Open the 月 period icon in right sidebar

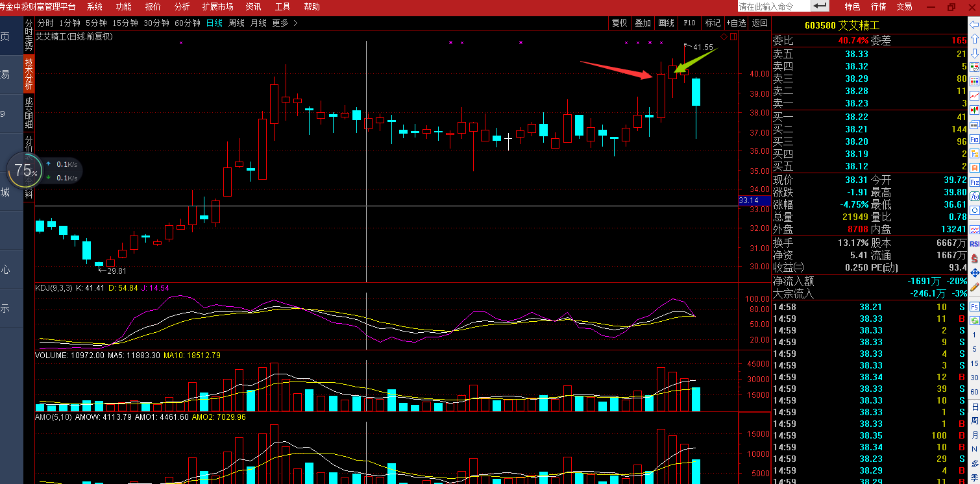(x=974, y=435)
